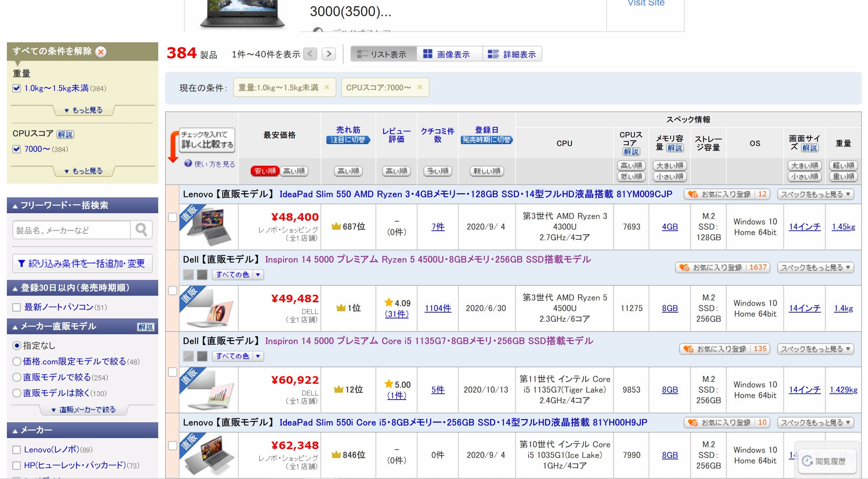
Task: Add IdeaPad Slim 550 Ryzen 3 to favorites
Action: point(727,194)
